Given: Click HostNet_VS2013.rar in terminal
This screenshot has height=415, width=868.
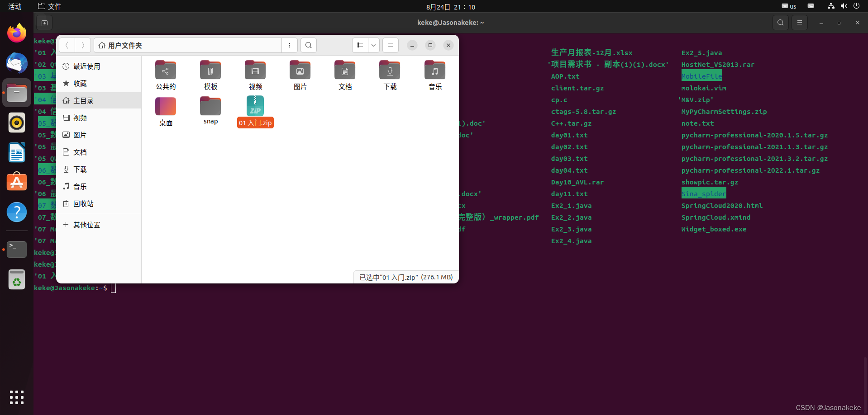Looking at the screenshot, I should [x=718, y=65].
